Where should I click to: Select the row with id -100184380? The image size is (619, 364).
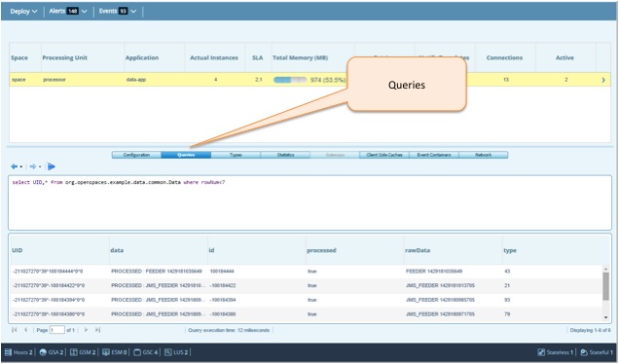(307, 314)
